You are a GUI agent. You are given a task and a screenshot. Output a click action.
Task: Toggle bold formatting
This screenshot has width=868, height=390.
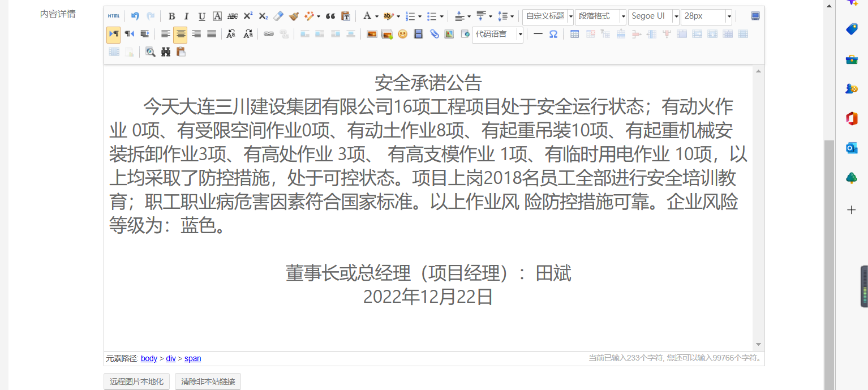pyautogui.click(x=171, y=16)
